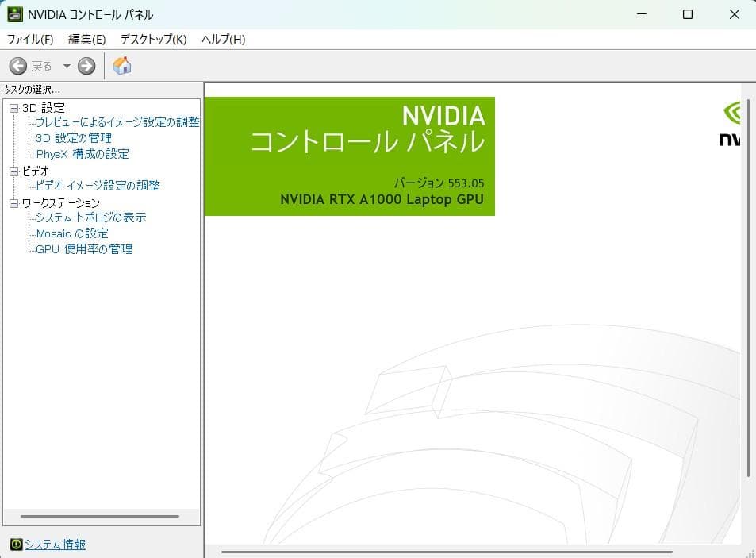This screenshot has height=558, width=756.
Task: Click the forward navigation arrow icon
Action: pos(86,66)
